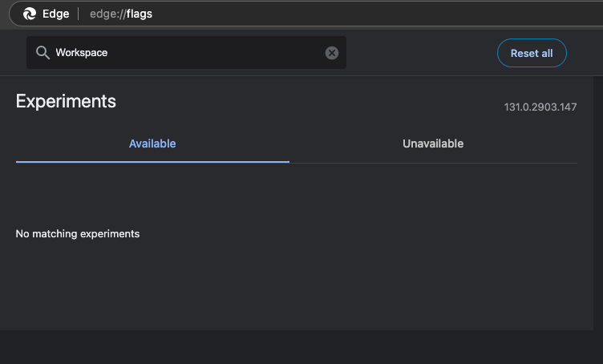Viewport: 603px width, 364px height.
Task: Click the No matching experiments message
Action: [78, 234]
